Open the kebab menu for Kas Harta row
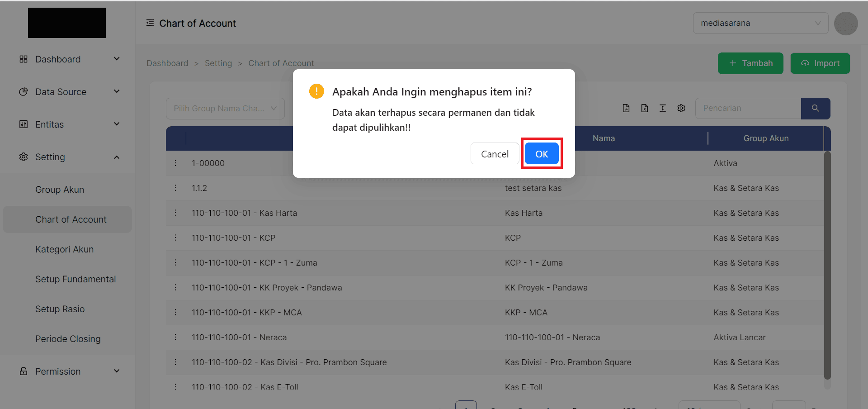868x409 pixels. [175, 212]
